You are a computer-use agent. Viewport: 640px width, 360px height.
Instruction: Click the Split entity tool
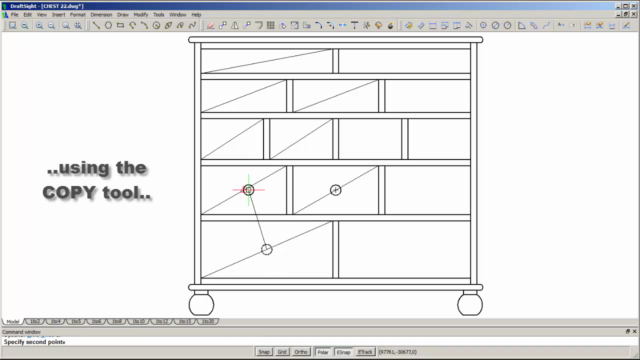(342, 25)
